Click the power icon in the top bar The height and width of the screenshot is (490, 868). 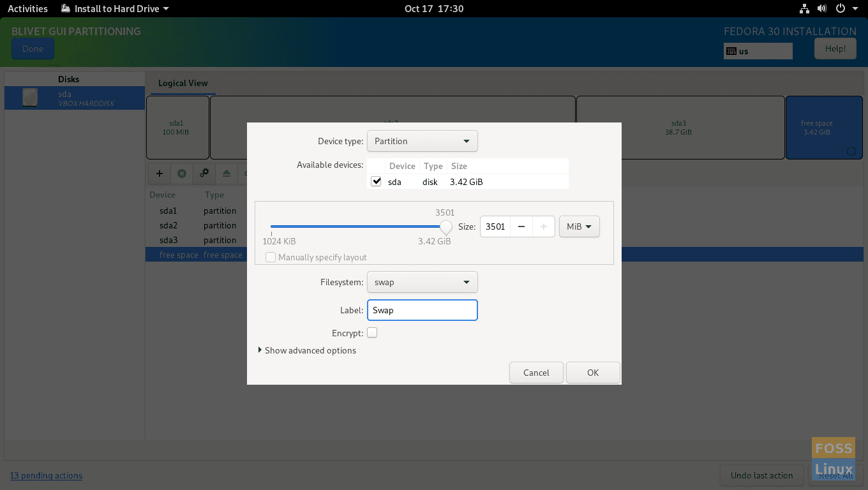(x=842, y=8)
